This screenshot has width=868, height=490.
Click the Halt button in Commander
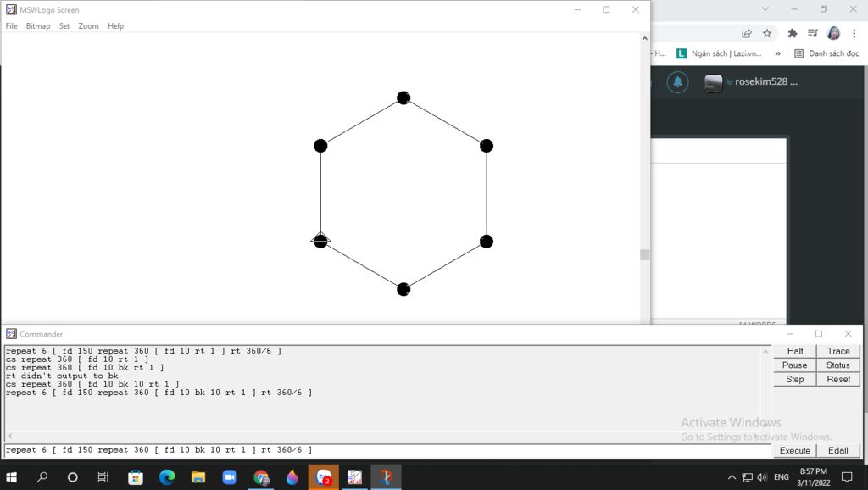(795, 351)
